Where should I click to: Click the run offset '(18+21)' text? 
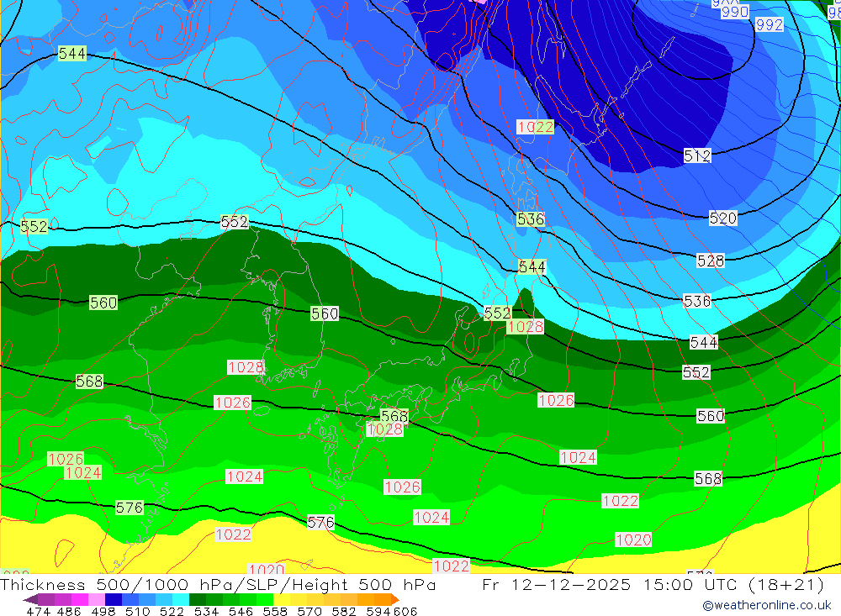point(785,584)
